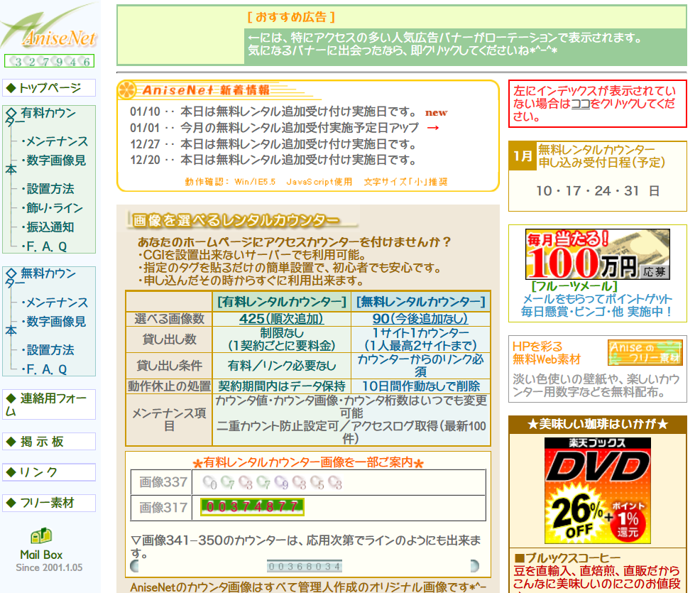Image resolution: width=700 pixels, height=593 pixels.
Task: Click the ココ link in the red box
Action: pyautogui.click(x=580, y=104)
